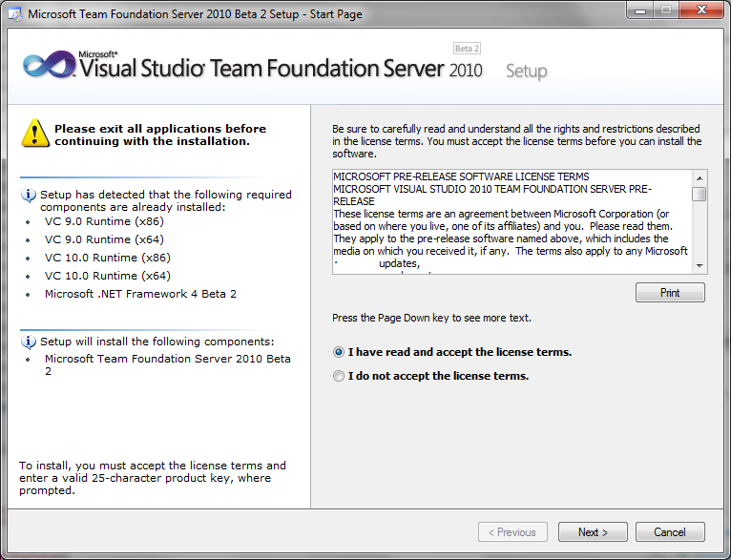Screen dimensions: 731x560
Task: Click the Visual Studio infinity logo
Action: [50, 64]
